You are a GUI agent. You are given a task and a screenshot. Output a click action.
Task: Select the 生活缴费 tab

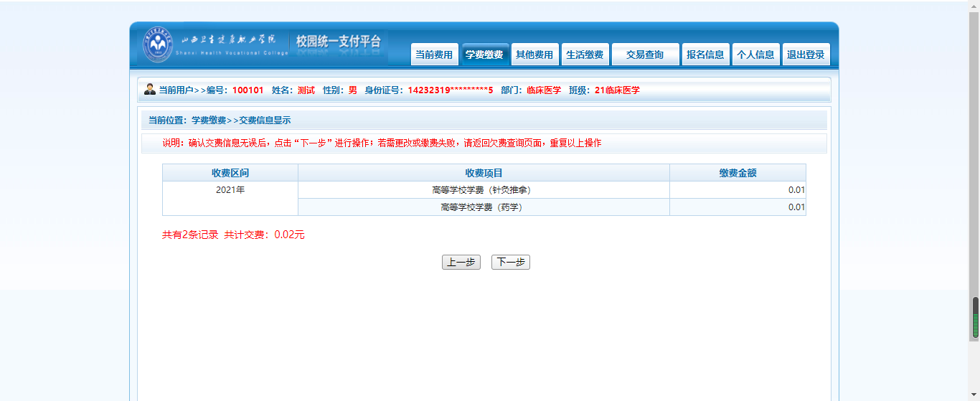(585, 55)
